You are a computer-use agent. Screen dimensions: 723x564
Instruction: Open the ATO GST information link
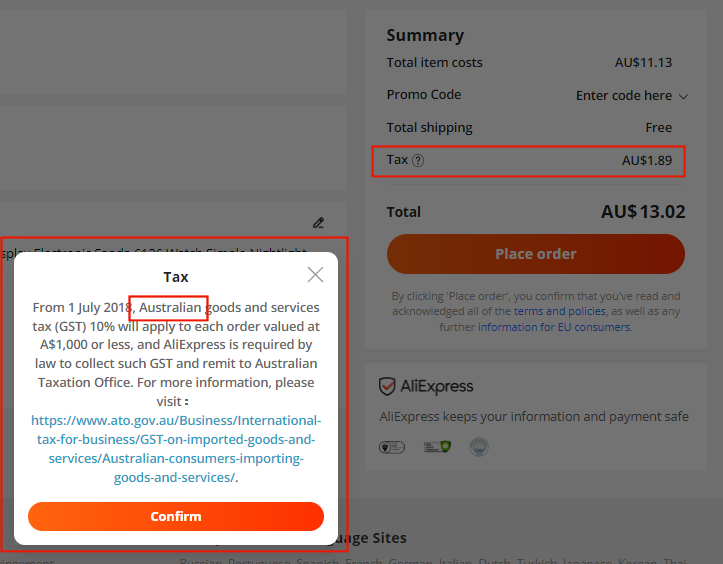(x=176, y=449)
